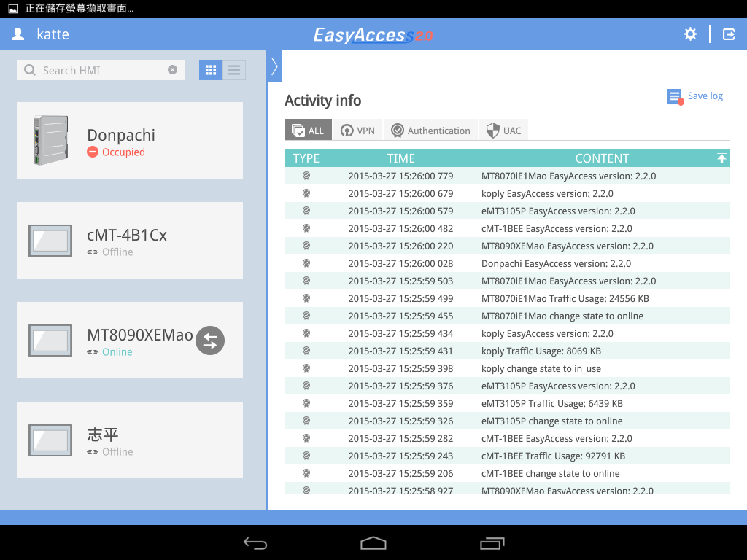
Task: Select 'eMT3105P change state to online' entry
Action: coord(507,421)
